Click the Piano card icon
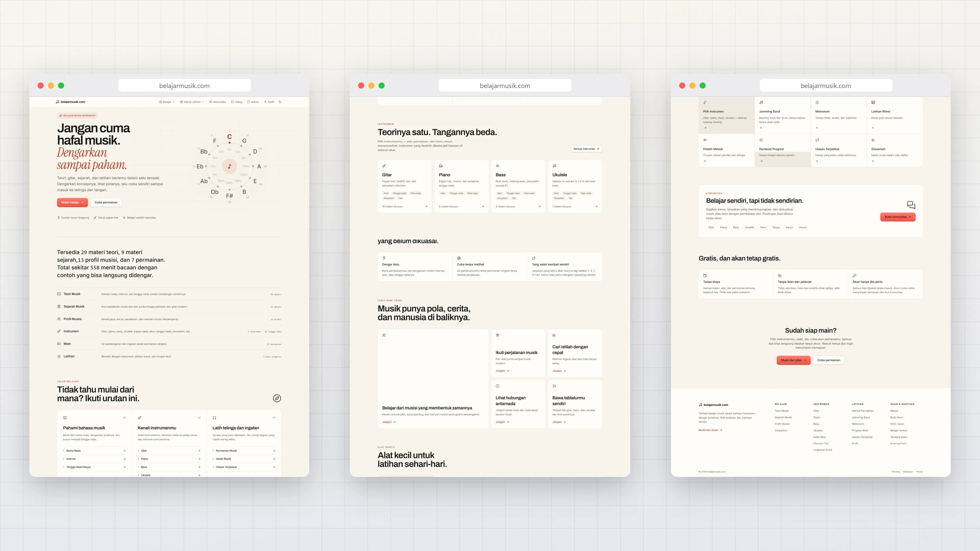The height and width of the screenshot is (551, 980). pyautogui.click(x=441, y=166)
